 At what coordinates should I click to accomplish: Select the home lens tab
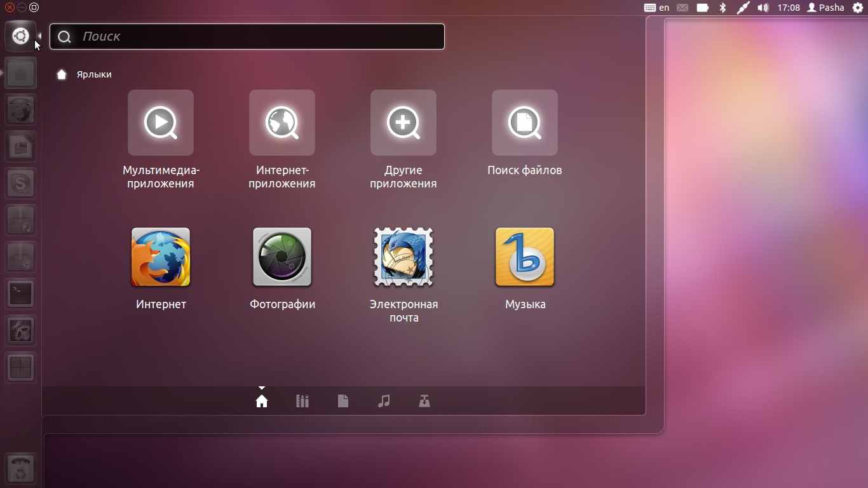pyautogui.click(x=262, y=401)
